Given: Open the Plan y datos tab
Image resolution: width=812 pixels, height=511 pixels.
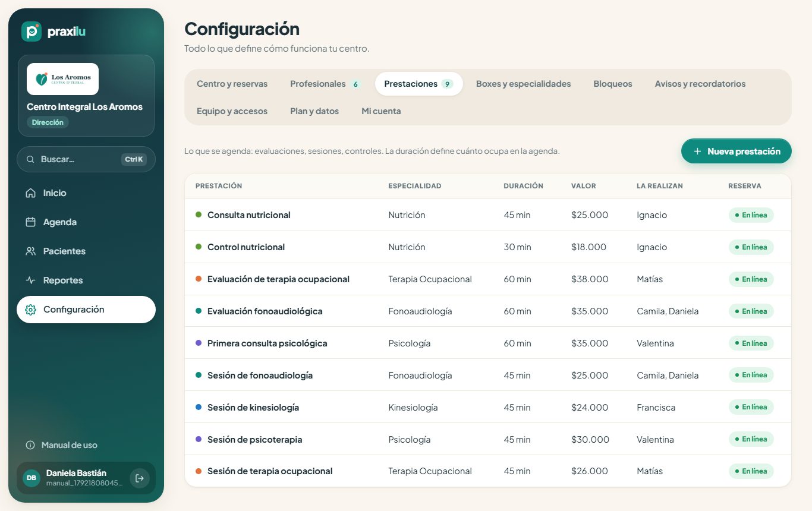Looking at the screenshot, I should coord(314,111).
